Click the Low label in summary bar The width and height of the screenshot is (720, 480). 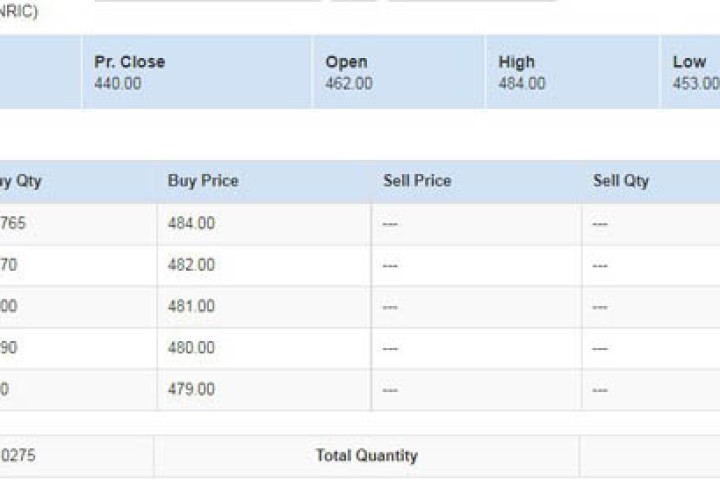690,62
